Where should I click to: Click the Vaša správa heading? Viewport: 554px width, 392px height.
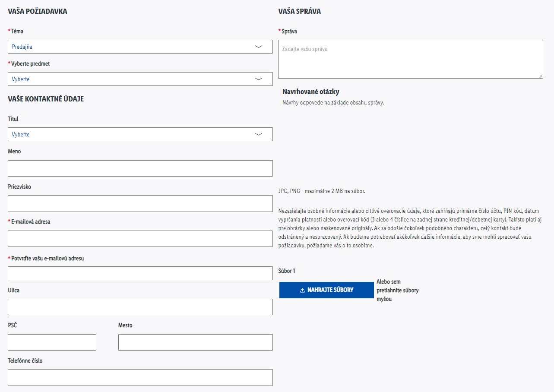300,12
